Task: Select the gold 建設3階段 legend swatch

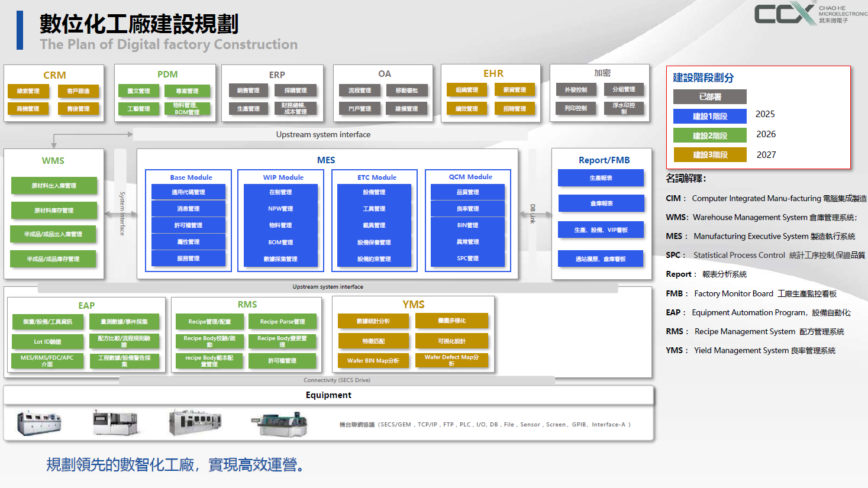Action: click(710, 155)
